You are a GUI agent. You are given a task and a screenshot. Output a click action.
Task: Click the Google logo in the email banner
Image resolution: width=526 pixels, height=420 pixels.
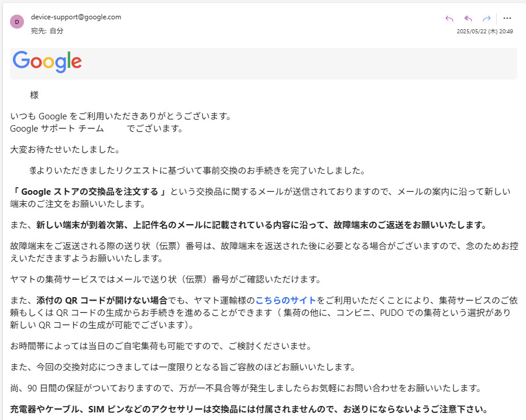pyautogui.click(x=47, y=62)
